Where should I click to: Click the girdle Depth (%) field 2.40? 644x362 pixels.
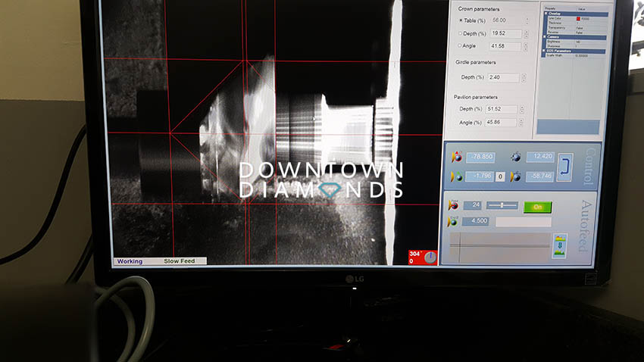[x=504, y=77]
